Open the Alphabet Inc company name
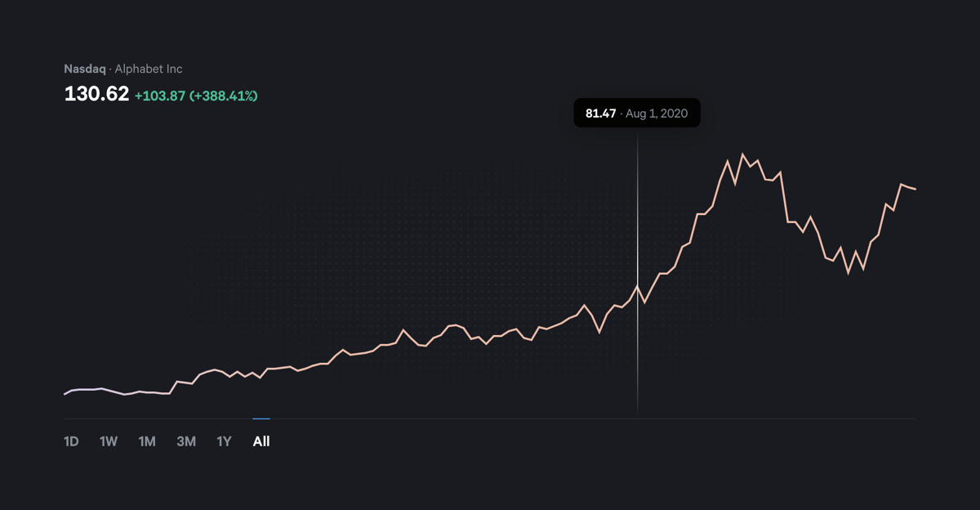This screenshot has width=980, height=510. 150,69
